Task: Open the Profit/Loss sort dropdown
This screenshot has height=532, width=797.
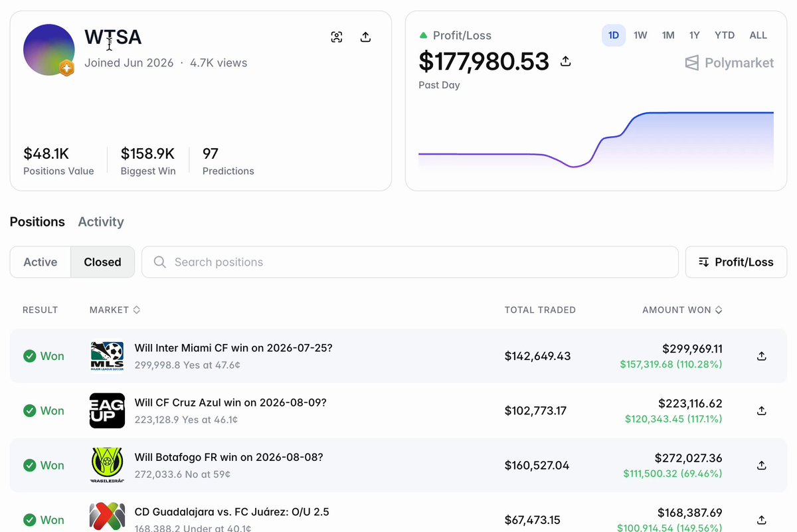Action: pyautogui.click(x=736, y=262)
